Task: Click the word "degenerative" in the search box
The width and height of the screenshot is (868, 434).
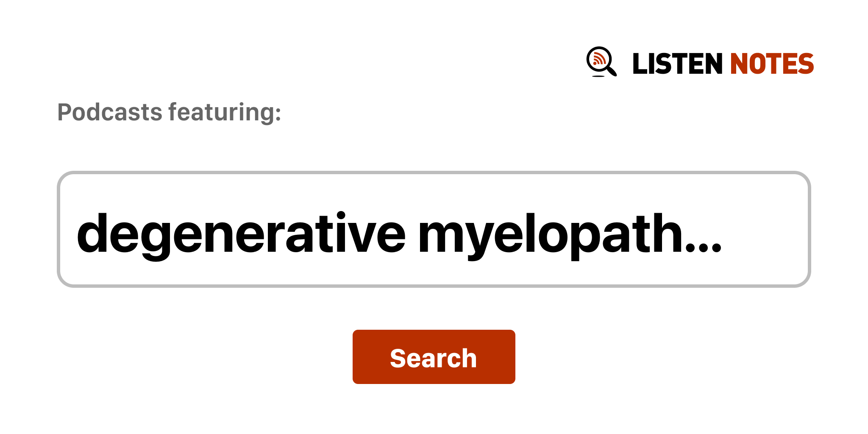Action: coord(241,234)
